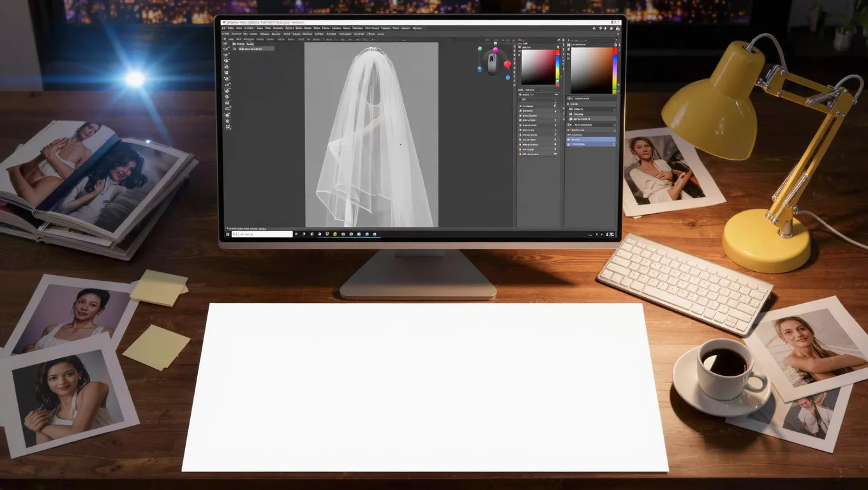
Task: Open the Windows Start button on taskbar
Action: (227, 234)
